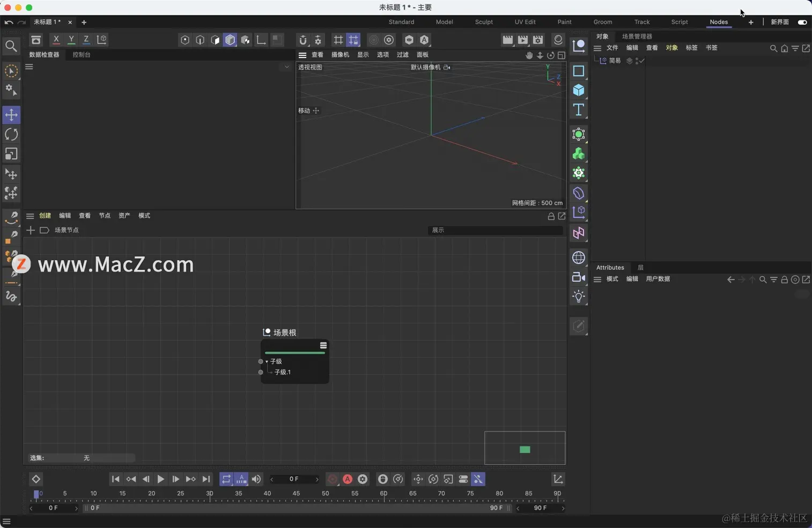Select the Scale tool in left toolbar
Image resolution: width=812 pixels, height=528 pixels.
coord(11,154)
